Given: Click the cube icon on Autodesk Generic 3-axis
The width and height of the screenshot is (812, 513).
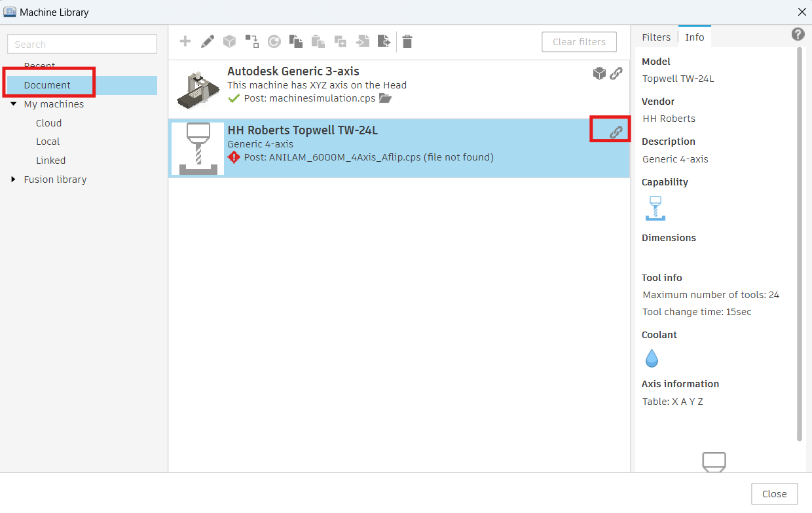Looking at the screenshot, I should (599, 73).
